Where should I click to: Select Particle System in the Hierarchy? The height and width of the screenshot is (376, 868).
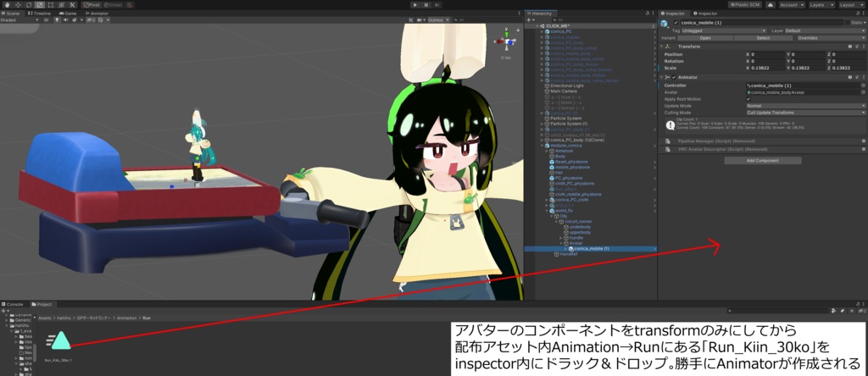[565, 119]
